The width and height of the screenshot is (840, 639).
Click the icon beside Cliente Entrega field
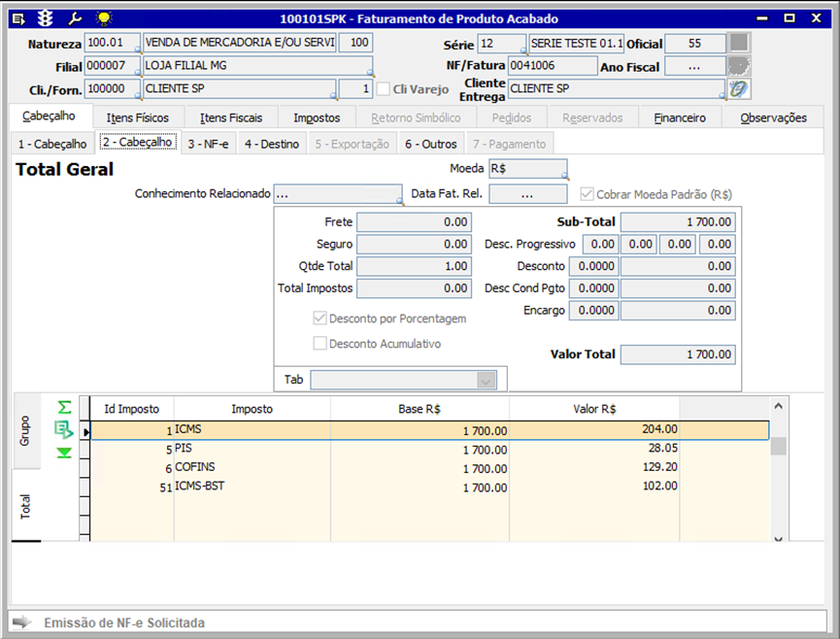click(739, 89)
